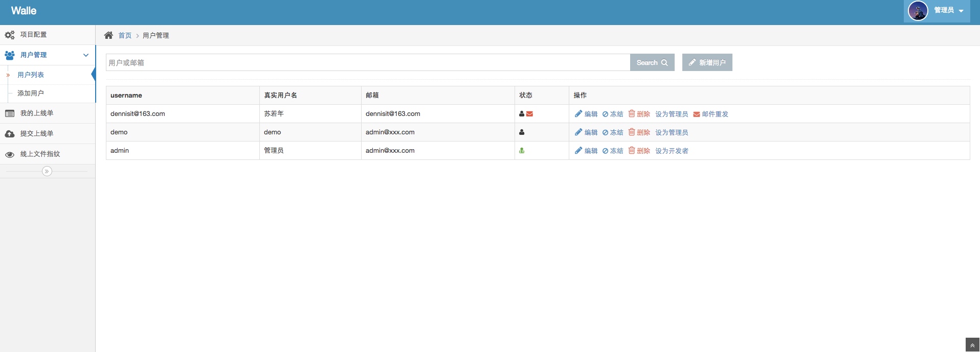Click the gears icon beside 项目配置

point(10,35)
